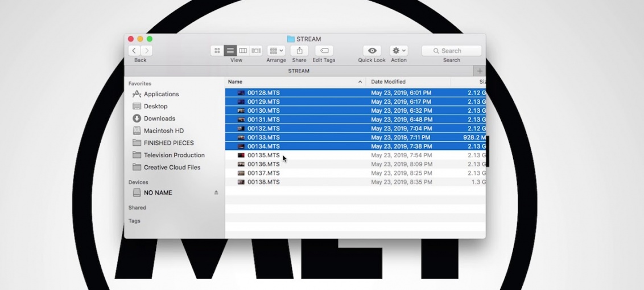Image resolution: width=644 pixels, height=290 pixels.
Task: Open Desktop in the sidebar
Action: tap(155, 106)
